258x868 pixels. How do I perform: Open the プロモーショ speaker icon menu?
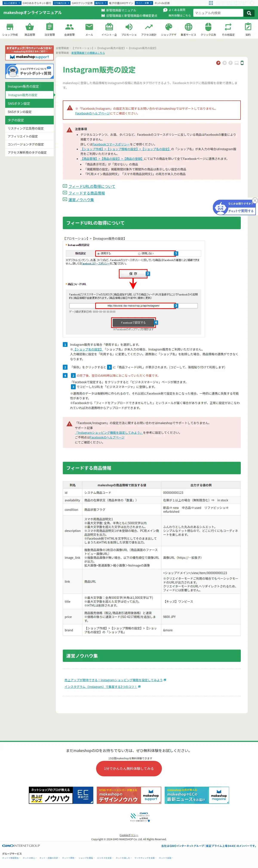pyautogui.click(x=129, y=30)
